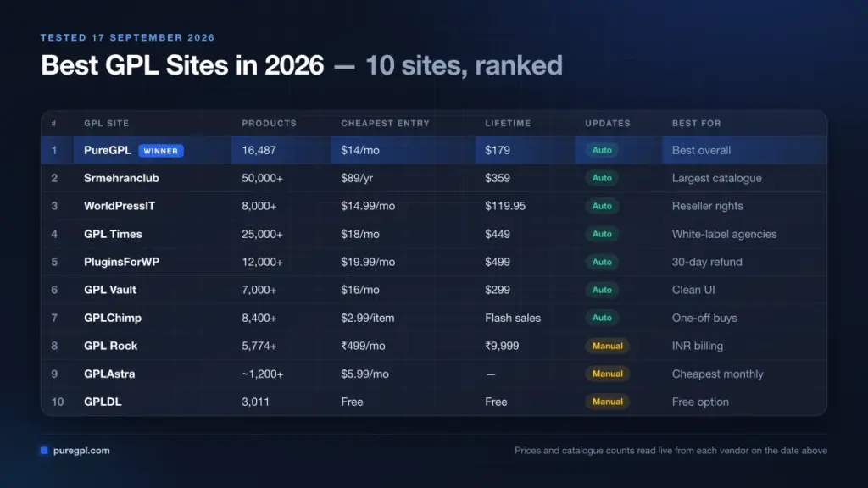This screenshot has width=868, height=488.
Task: Click the BEST FOR column header
Action: [x=697, y=124]
